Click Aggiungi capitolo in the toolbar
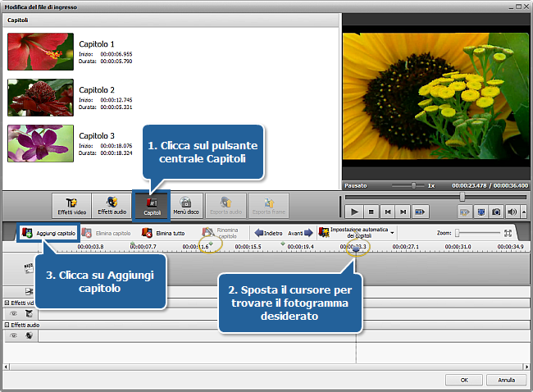Screen dimensions: 533x392 coord(49,233)
